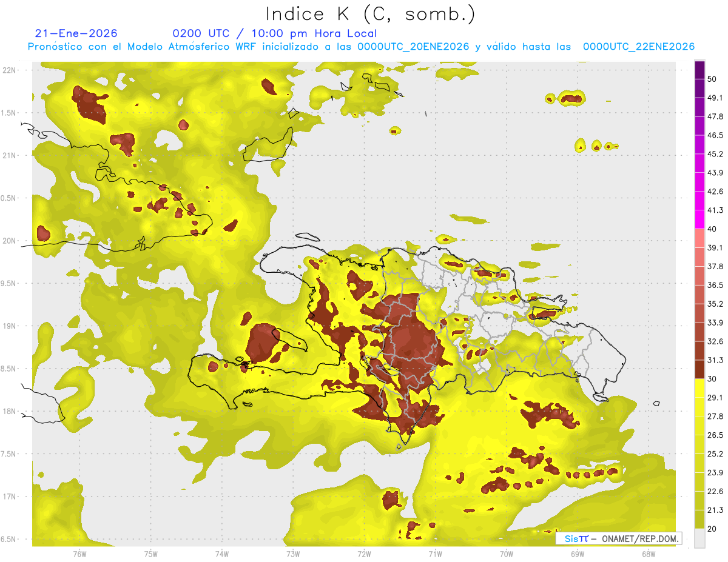Select the '73W' longitude axis label
The image size is (728, 562).
293,554
